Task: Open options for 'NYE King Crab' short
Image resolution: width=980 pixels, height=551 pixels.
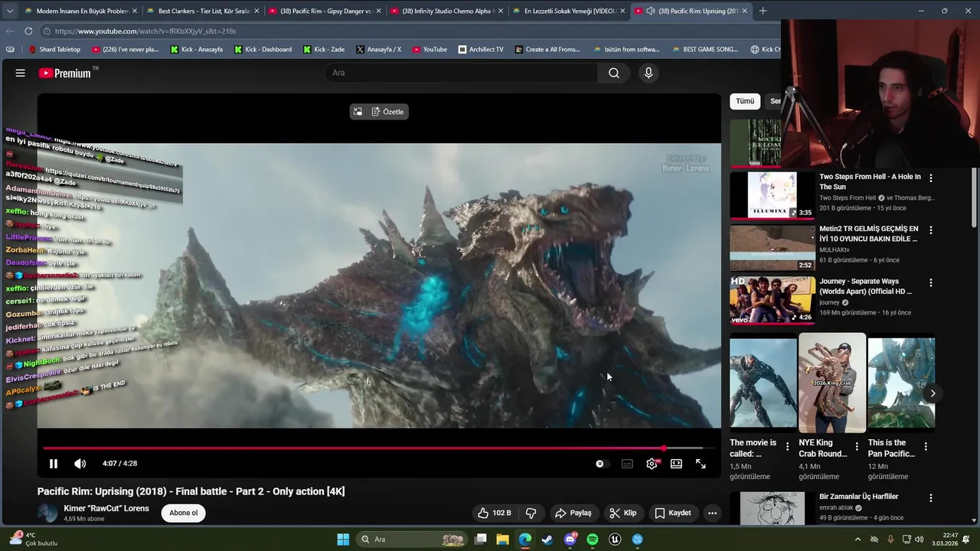Action: pos(857,446)
